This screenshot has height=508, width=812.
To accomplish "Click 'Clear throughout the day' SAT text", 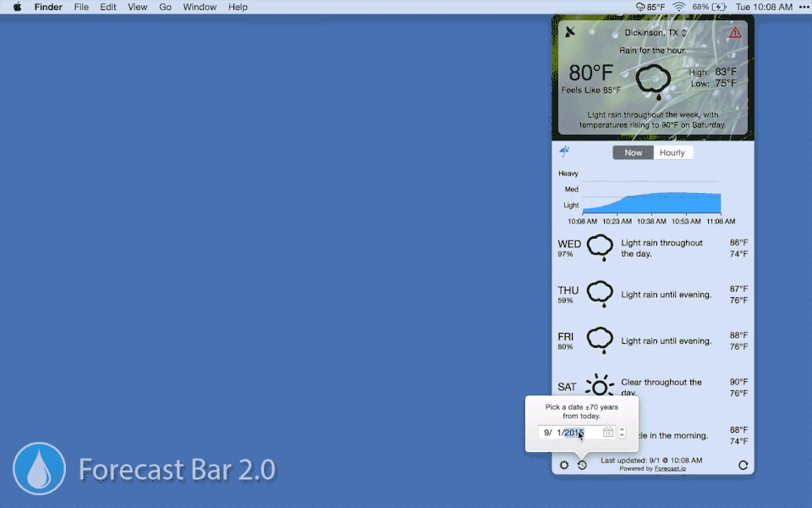I will [661, 387].
